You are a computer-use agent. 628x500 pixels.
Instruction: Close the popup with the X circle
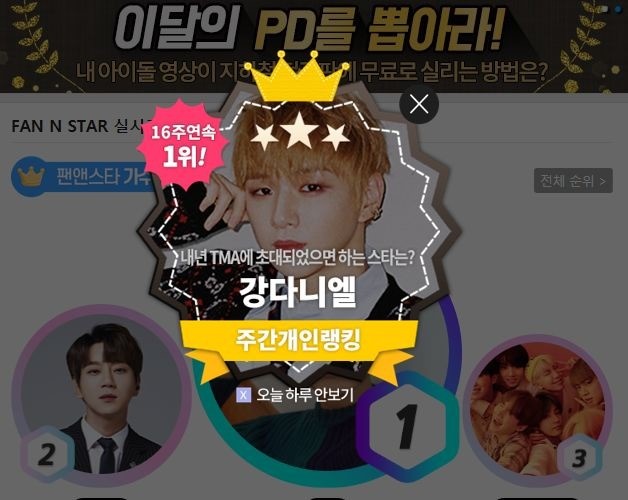point(419,105)
